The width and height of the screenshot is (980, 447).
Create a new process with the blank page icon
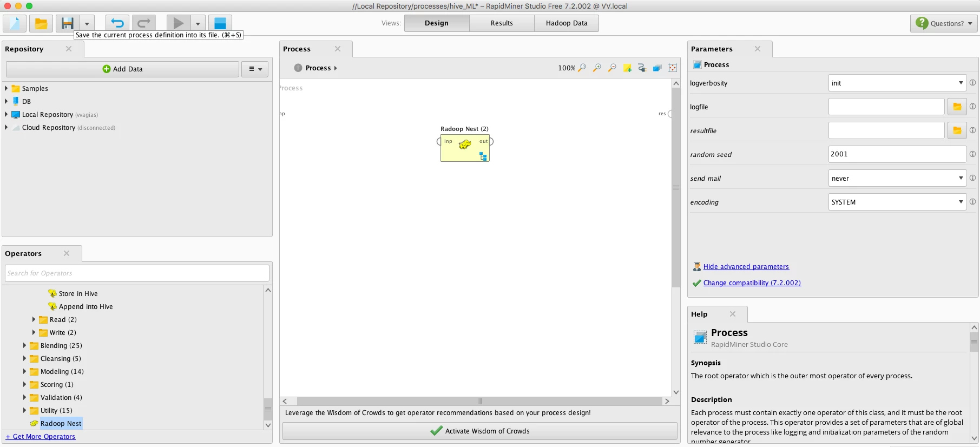(15, 23)
